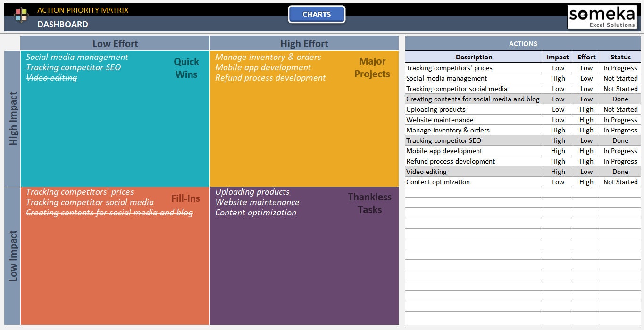Viewport: 644px width, 330px height.
Task: Select the Low Effort column header
Action: [115, 43]
